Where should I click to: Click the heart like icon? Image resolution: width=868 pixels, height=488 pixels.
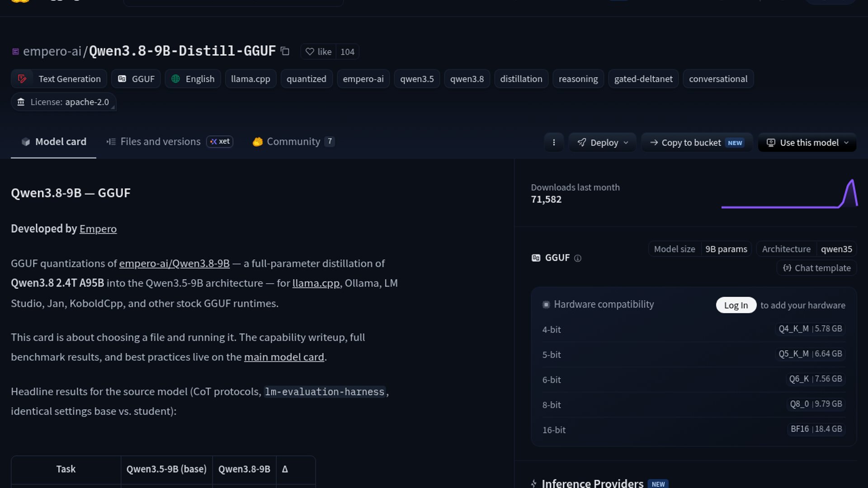(310, 52)
